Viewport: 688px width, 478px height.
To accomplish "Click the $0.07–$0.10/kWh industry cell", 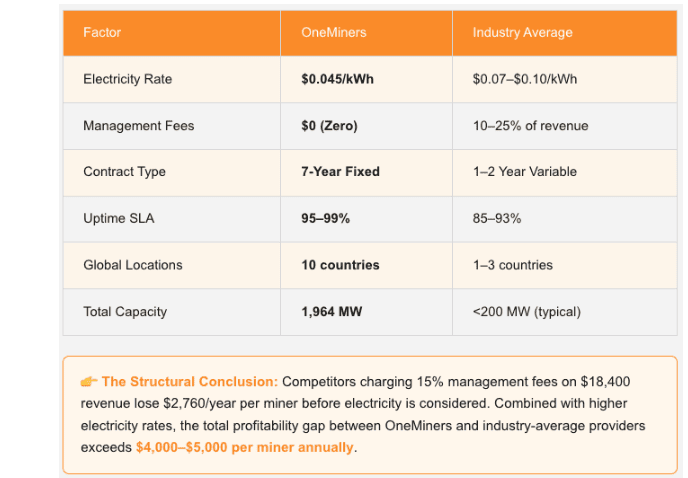I will [x=524, y=79].
